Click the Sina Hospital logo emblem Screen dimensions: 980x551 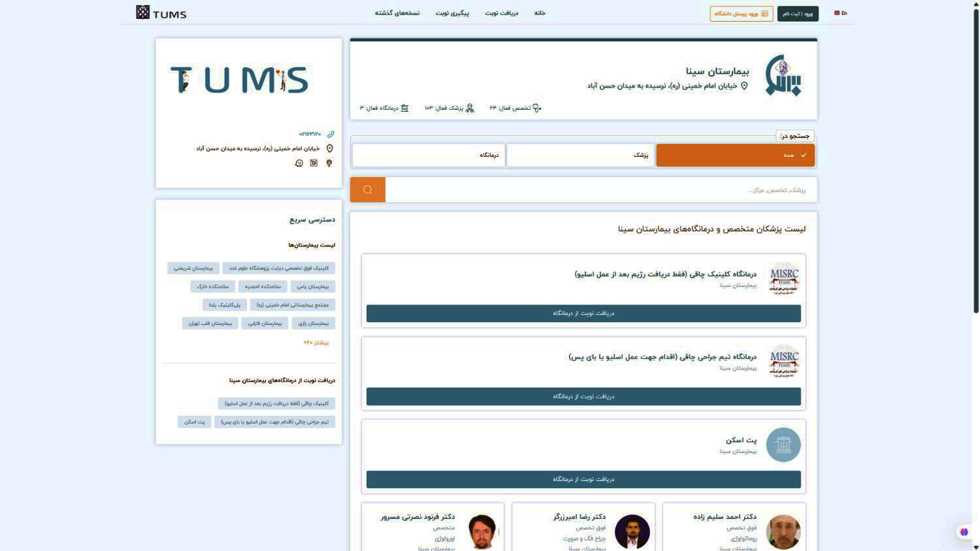[x=783, y=76]
